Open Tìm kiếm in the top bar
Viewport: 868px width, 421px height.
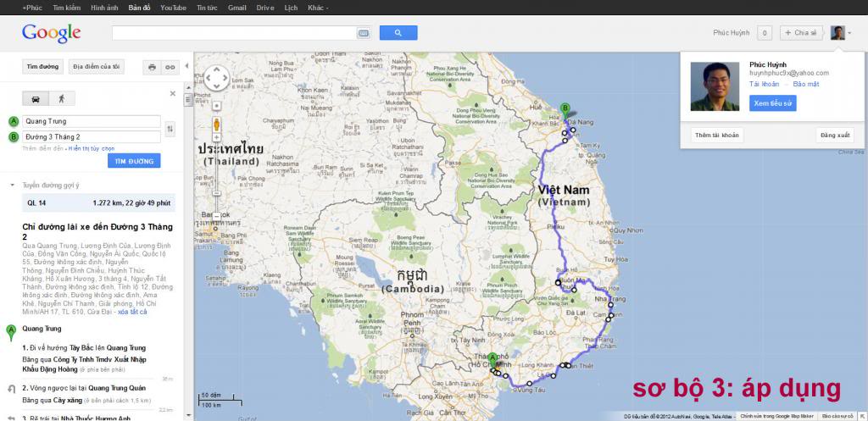(x=66, y=8)
